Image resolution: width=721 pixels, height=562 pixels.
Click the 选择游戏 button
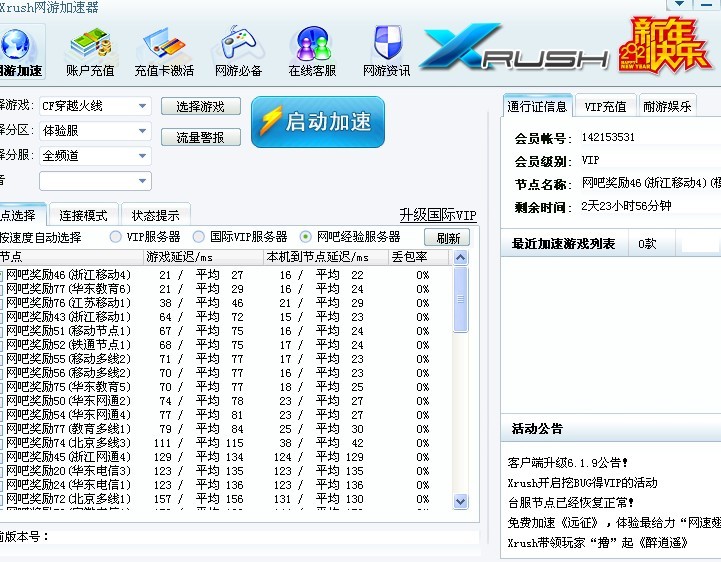click(x=200, y=106)
